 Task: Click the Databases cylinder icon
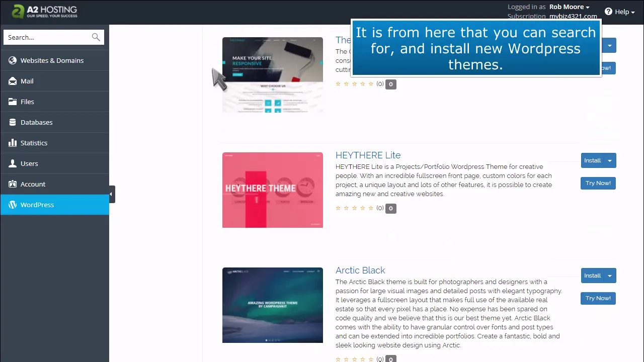[x=13, y=122]
